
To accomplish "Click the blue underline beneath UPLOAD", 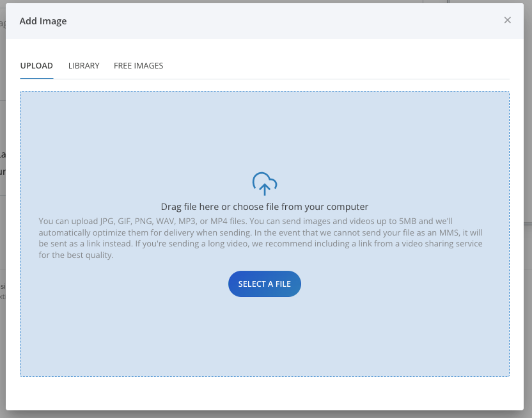I will tap(36, 77).
